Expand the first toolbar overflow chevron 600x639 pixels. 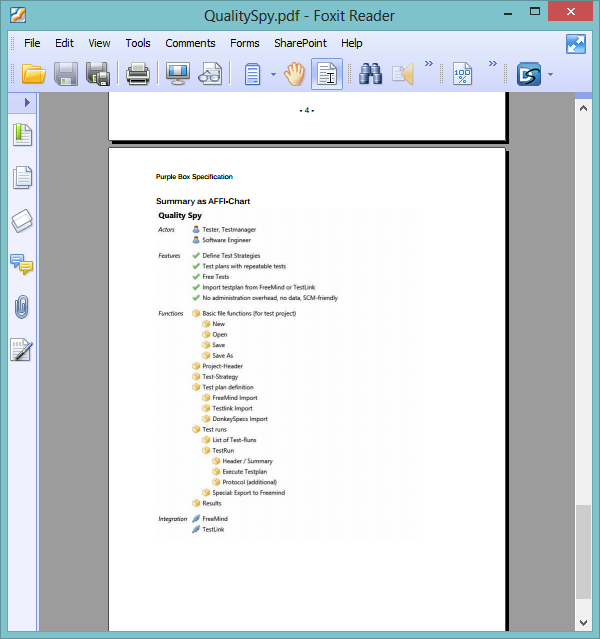tap(429, 64)
